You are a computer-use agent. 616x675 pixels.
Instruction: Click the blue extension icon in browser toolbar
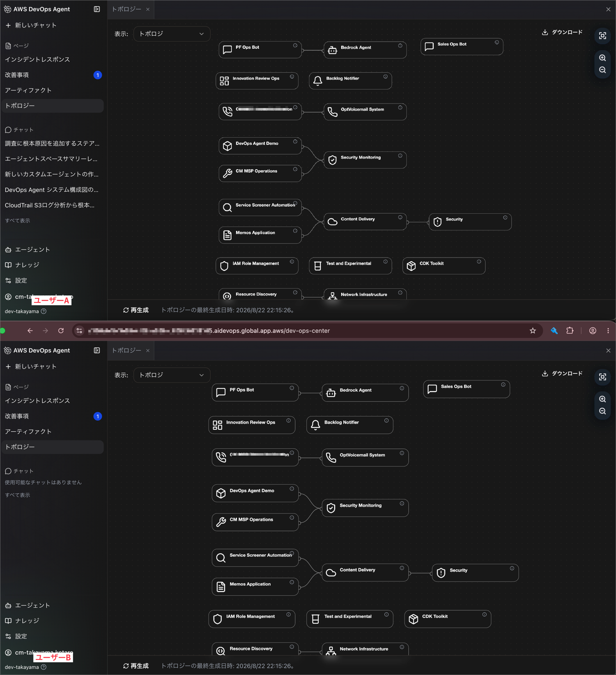(x=554, y=331)
